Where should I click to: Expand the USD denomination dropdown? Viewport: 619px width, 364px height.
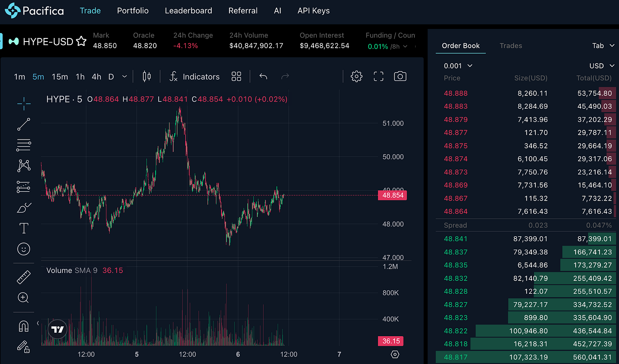click(x=601, y=65)
